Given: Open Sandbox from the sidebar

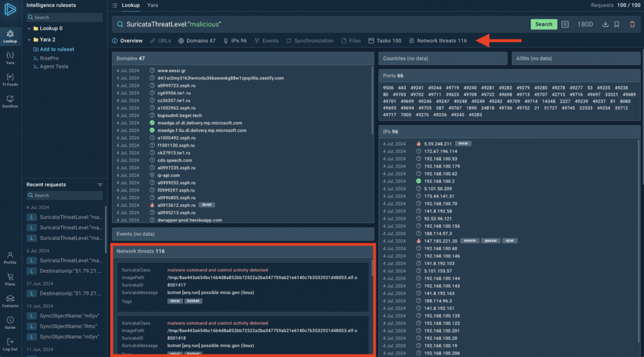Looking at the screenshot, I should pos(10,101).
